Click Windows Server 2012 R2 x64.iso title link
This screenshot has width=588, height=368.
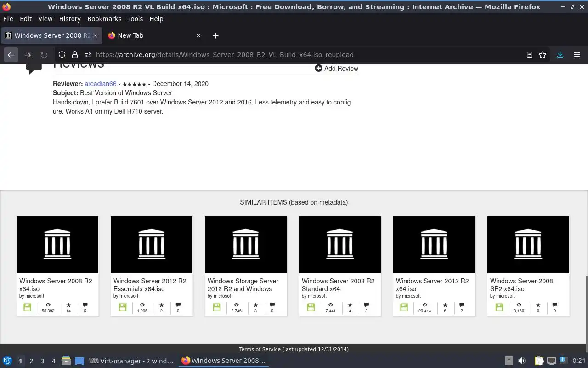coord(432,285)
